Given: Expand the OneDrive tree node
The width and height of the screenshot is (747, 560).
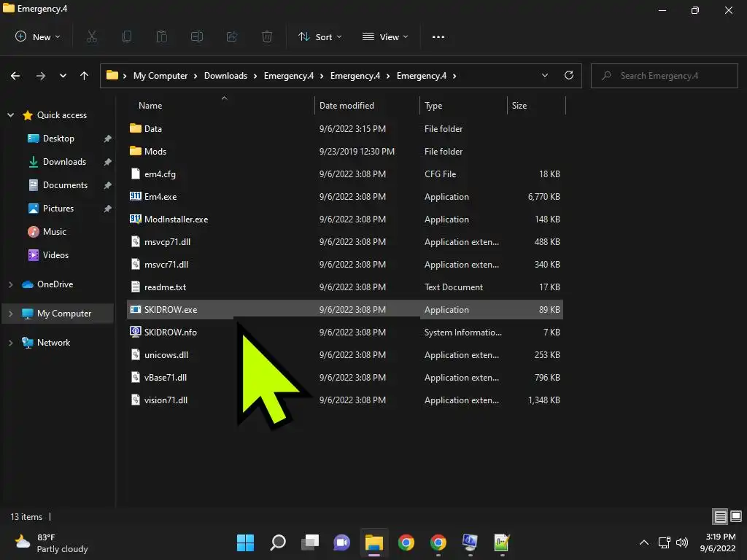Looking at the screenshot, I should click(x=10, y=284).
